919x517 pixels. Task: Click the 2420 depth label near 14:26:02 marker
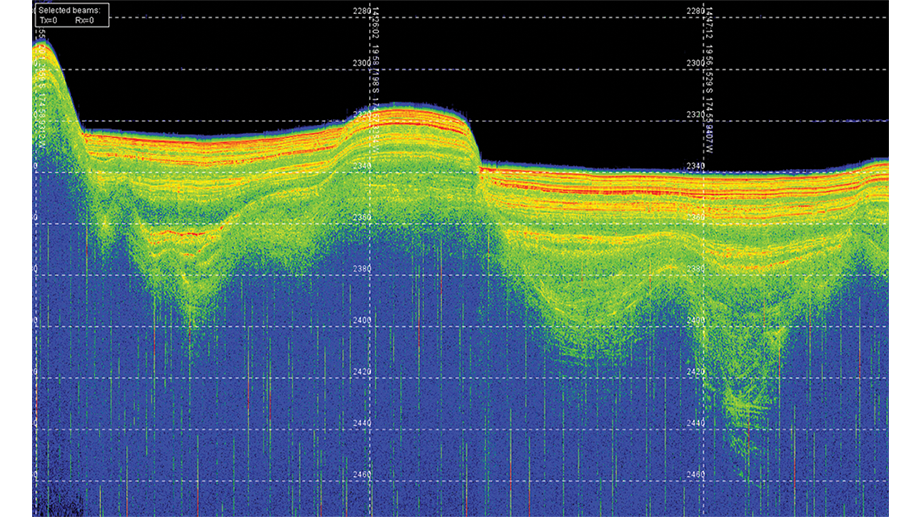(362, 372)
